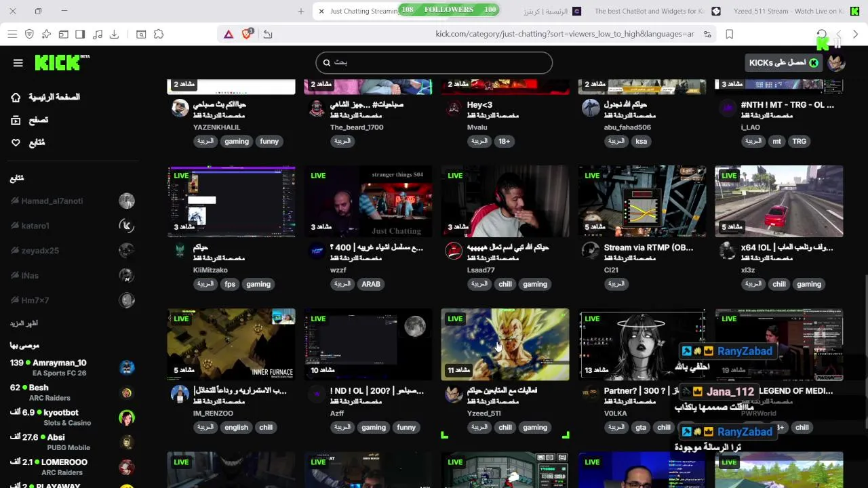Open recommended channel Besh
The image size is (868, 488).
coord(72,392)
